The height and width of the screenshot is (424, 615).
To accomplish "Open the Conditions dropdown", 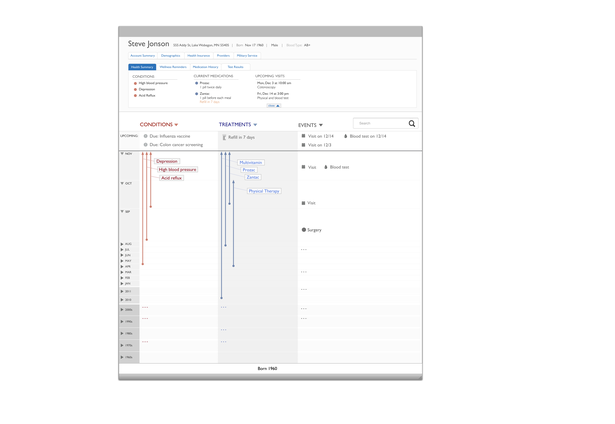I will point(159,124).
